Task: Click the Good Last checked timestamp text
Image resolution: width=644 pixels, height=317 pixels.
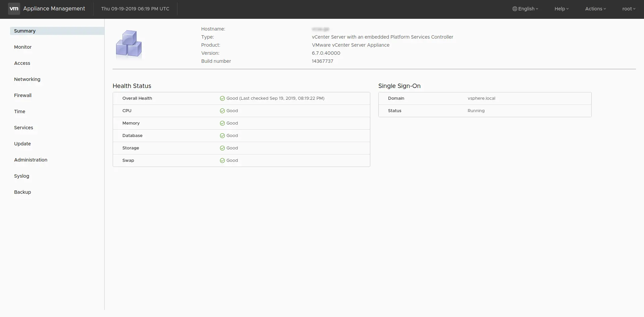Action: pos(275,98)
